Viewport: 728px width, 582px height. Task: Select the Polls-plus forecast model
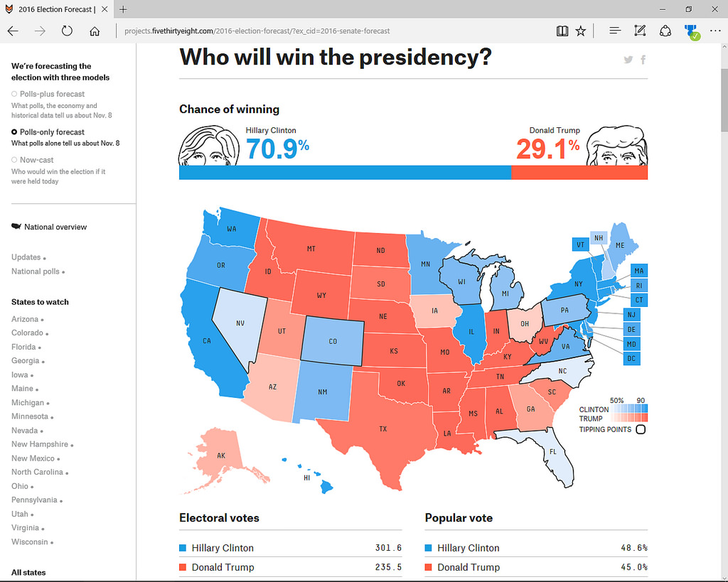(52, 94)
